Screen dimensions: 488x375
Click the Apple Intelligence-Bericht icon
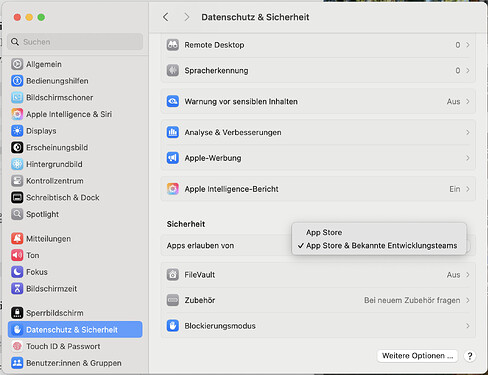tap(173, 189)
